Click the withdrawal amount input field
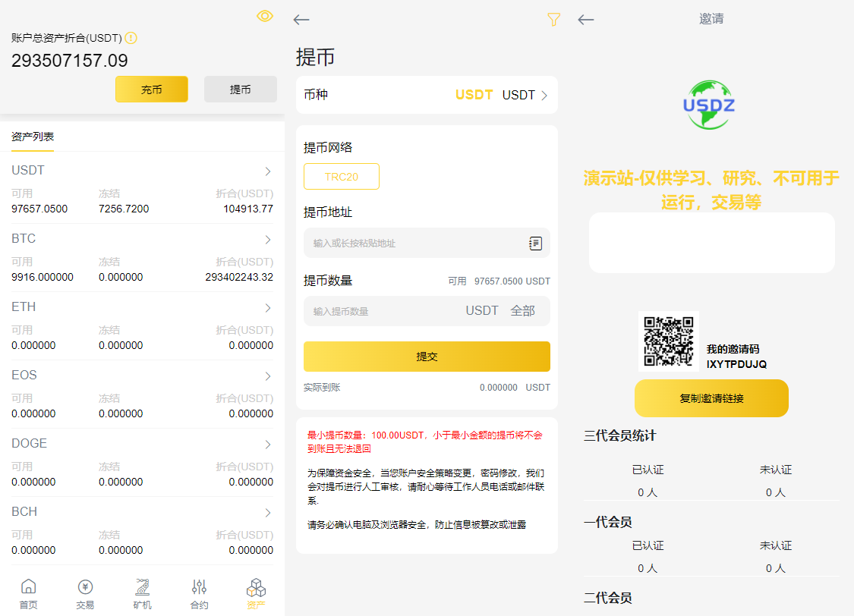854x616 pixels. click(380, 311)
